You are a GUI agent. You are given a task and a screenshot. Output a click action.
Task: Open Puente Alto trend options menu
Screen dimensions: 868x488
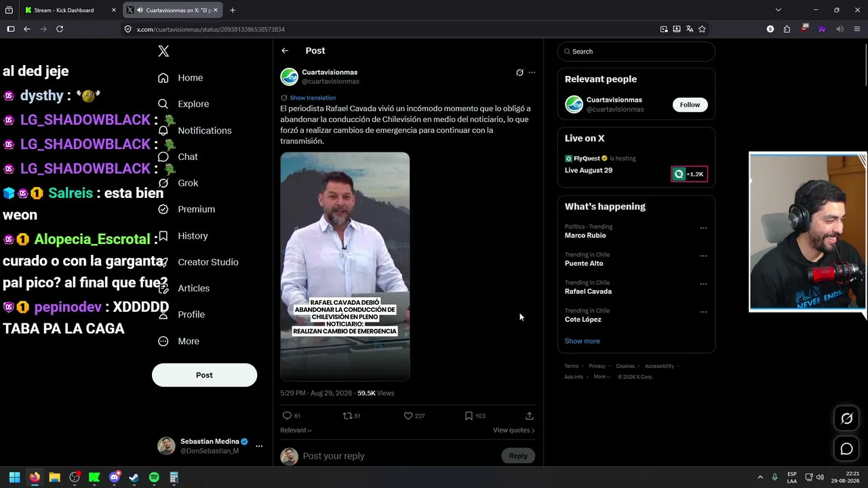point(703,256)
